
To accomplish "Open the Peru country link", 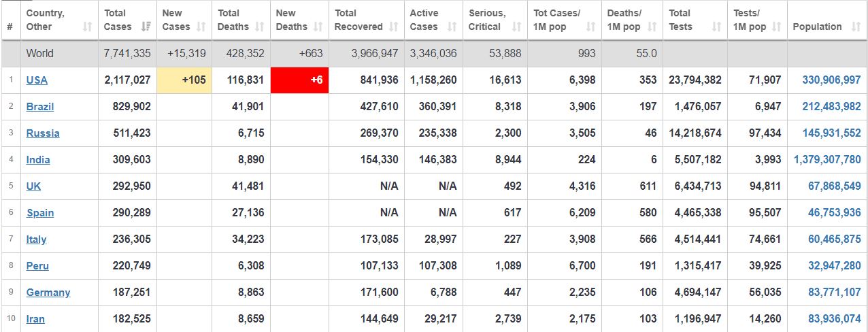I will pyautogui.click(x=37, y=265).
